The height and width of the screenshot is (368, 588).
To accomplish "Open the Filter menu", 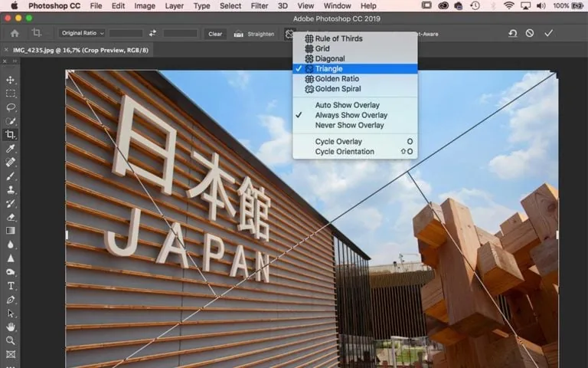I will click(260, 5).
